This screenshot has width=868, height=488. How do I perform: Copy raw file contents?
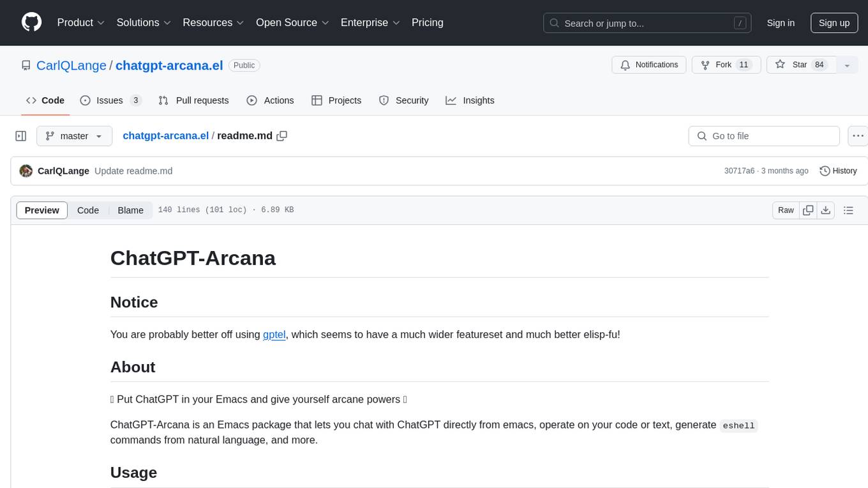(x=808, y=210)
